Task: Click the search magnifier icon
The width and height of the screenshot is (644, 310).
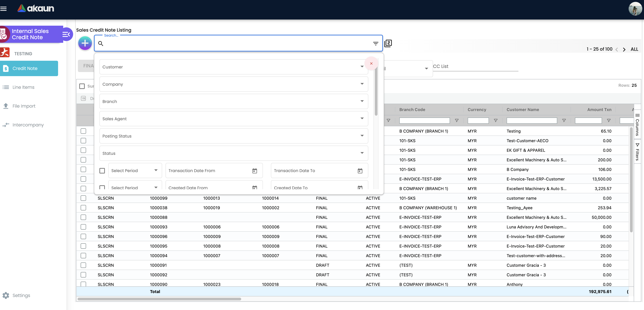Action: click(100, 44)
